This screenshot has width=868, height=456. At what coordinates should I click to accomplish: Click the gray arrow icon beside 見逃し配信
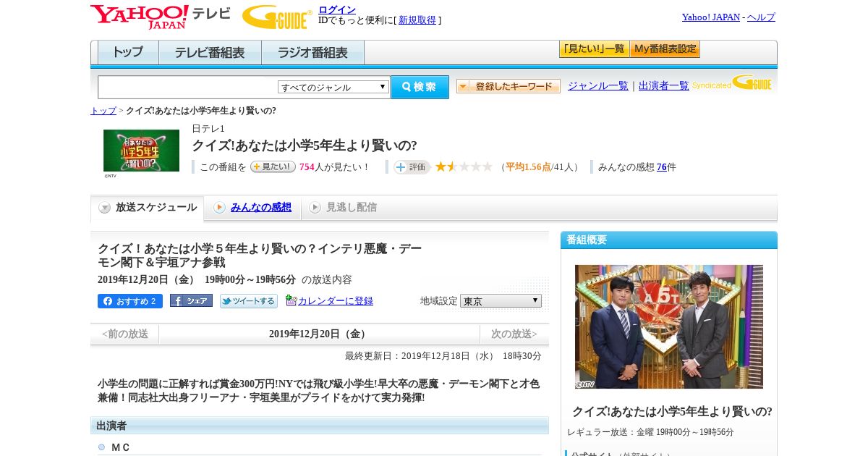pyautogui.click(x=315, y=208)
